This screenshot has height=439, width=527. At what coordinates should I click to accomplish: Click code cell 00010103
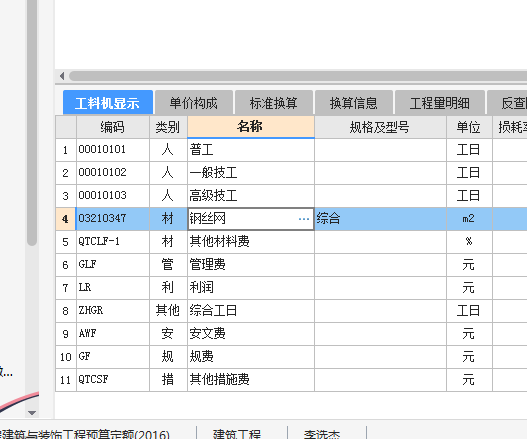point(113,196)
